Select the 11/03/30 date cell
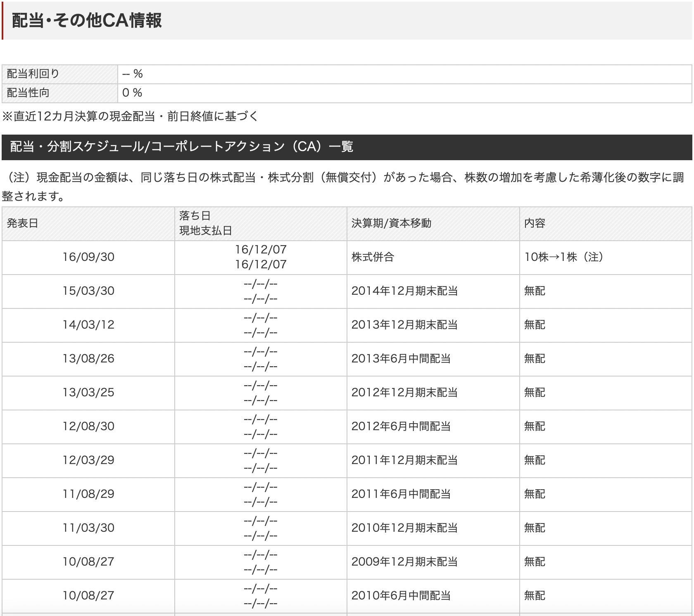The image size is (694, 616). coord(88,528)
